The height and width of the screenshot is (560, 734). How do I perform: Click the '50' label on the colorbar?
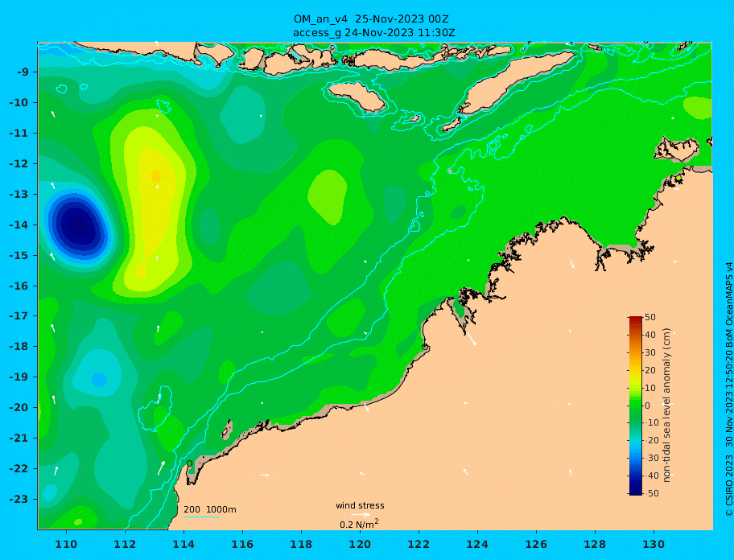pyautogui.click(x=650, y=317)
